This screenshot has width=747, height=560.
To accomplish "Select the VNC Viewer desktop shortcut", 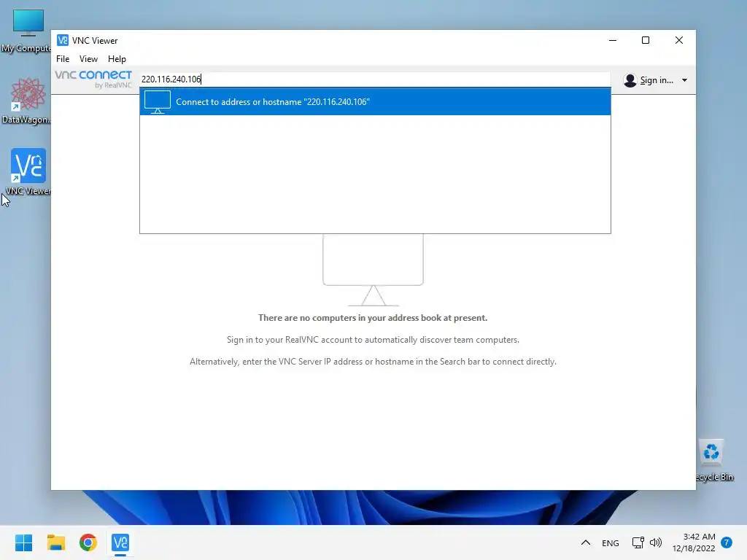I will tap(28, 172).
